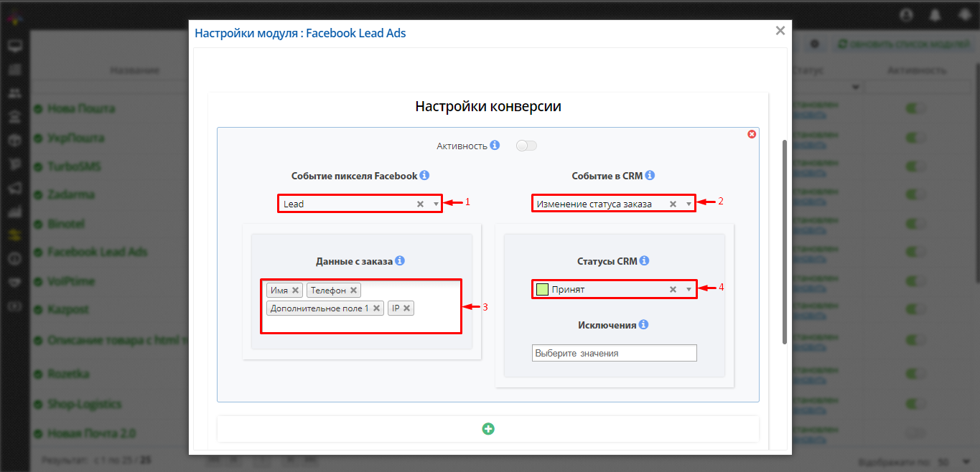Open the Zadarma module in the list
This screenshot has width=980, height=472.
point(71,194)
